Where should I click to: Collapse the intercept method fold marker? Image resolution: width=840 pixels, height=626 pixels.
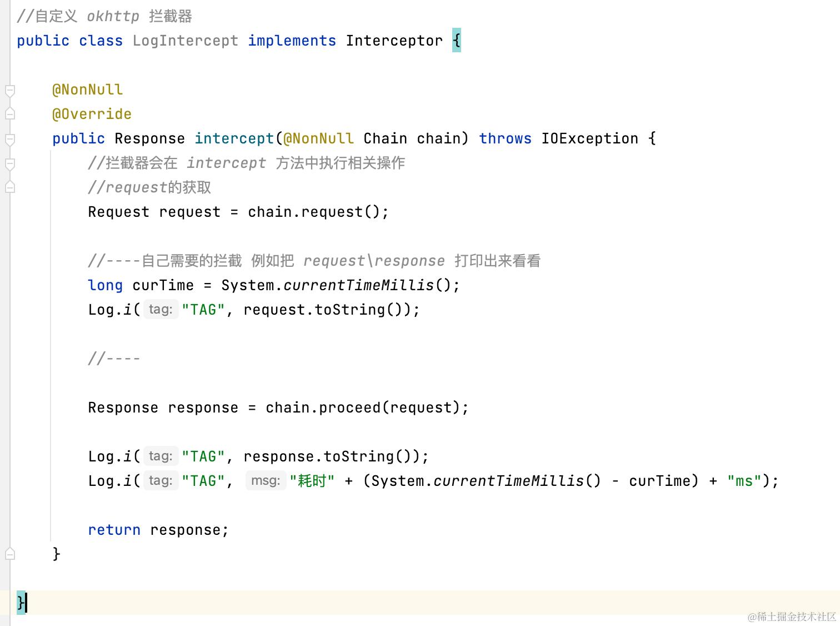click(x=9, y=139)
